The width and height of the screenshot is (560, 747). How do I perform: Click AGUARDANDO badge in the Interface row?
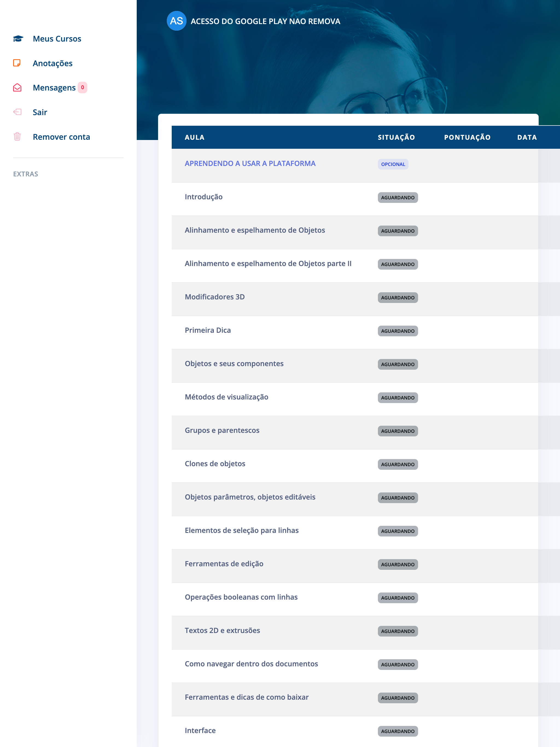(x=398, y=731)
